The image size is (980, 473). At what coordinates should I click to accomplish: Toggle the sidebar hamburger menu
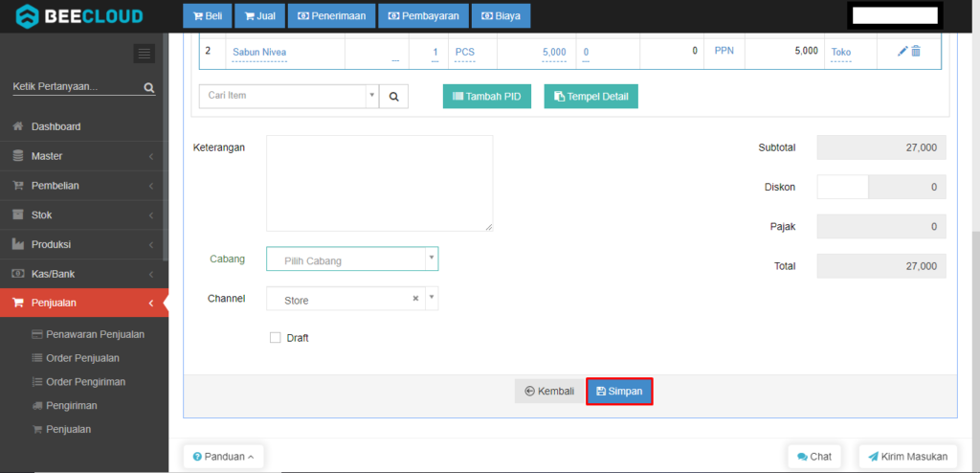point(144,54)
